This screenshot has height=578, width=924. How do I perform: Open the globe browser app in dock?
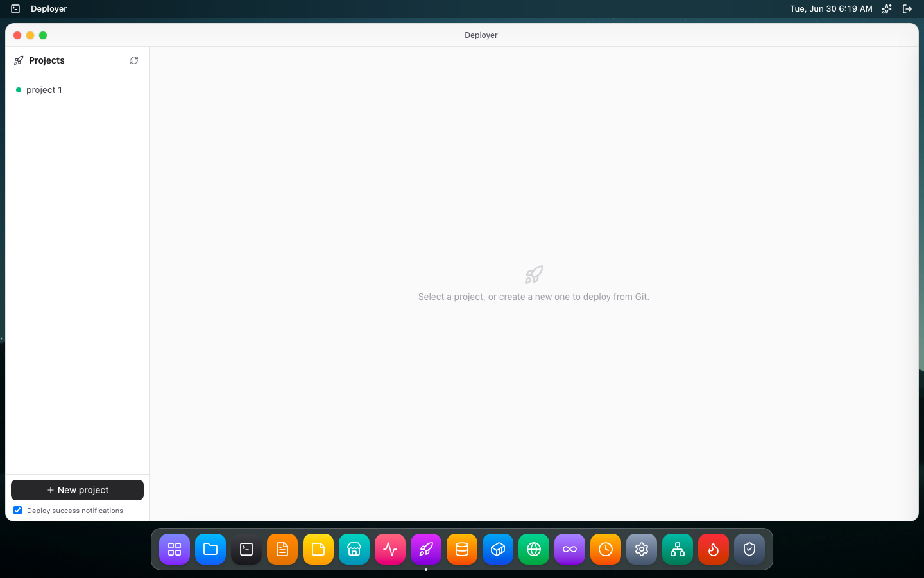534,549
